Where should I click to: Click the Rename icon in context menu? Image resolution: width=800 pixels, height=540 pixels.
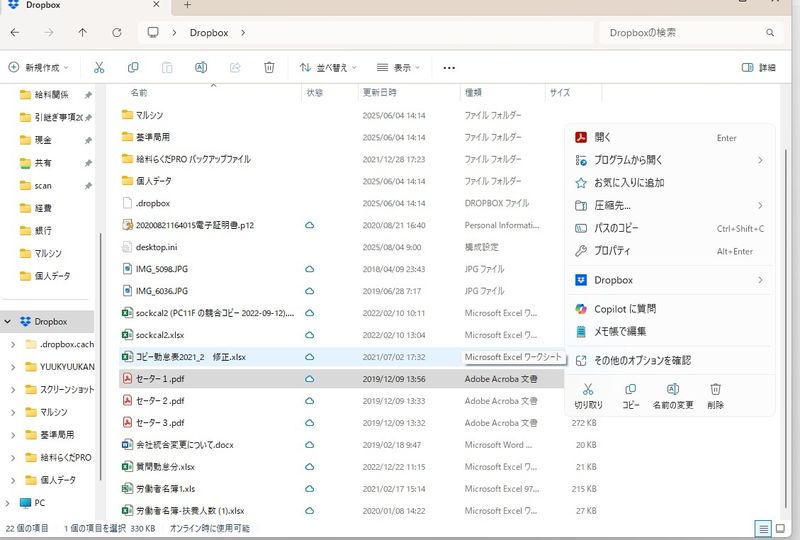pyautogui.click(x=673, y=395)
